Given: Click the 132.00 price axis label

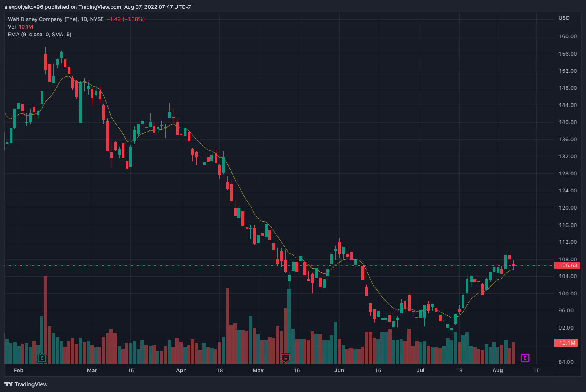Looking at the screenshot, I should pyautogui.click(x=568, y=156).
